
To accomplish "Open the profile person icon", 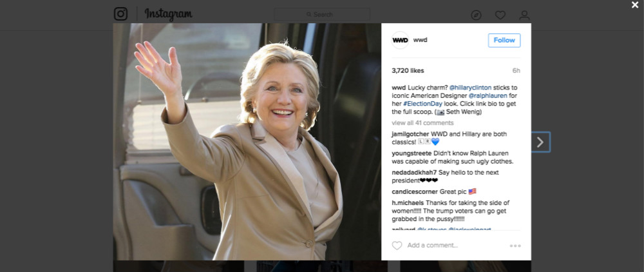I will (x=524, y=15).
